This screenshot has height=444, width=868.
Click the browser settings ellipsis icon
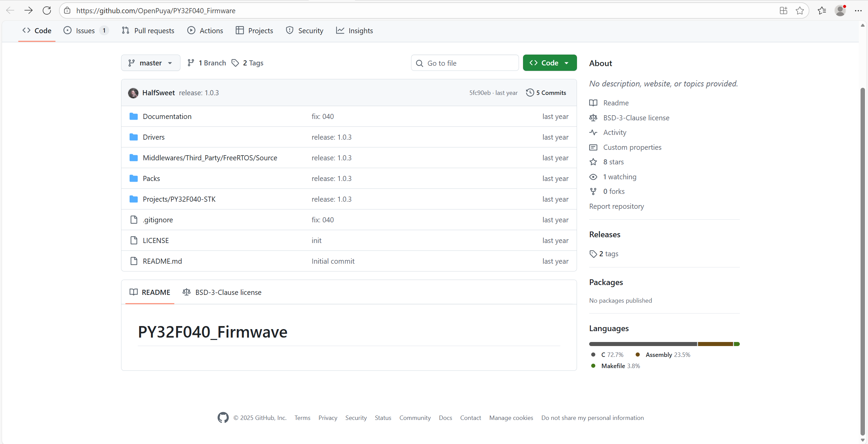pyautogui.click(x=858, y=11)
